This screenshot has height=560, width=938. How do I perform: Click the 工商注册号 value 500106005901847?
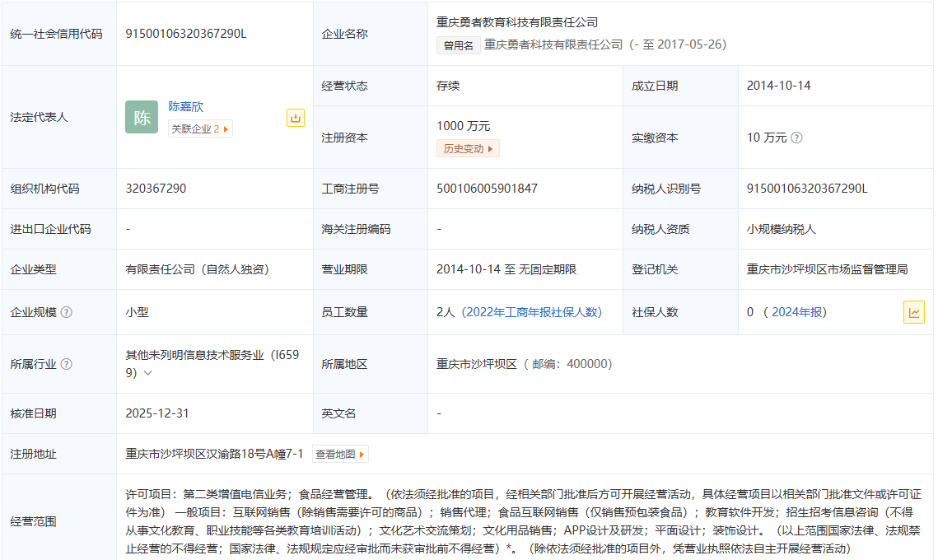[x=487, y=189]
